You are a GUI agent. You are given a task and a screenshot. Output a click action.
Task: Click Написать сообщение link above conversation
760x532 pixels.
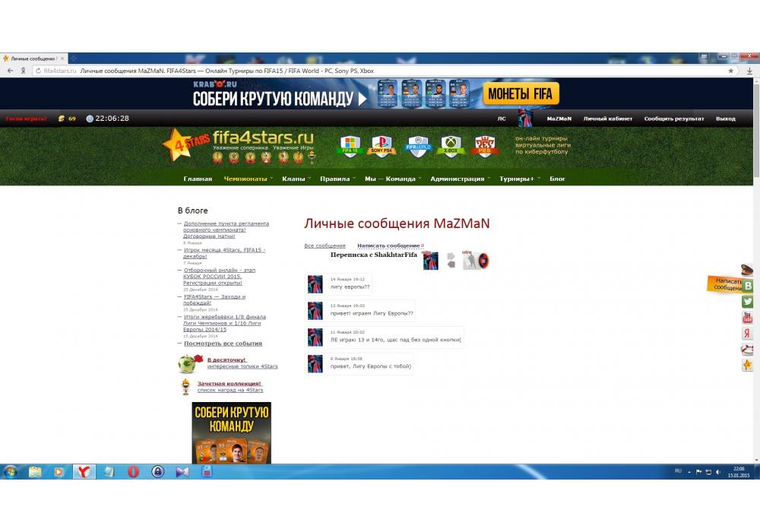click(x=388, y=245)
